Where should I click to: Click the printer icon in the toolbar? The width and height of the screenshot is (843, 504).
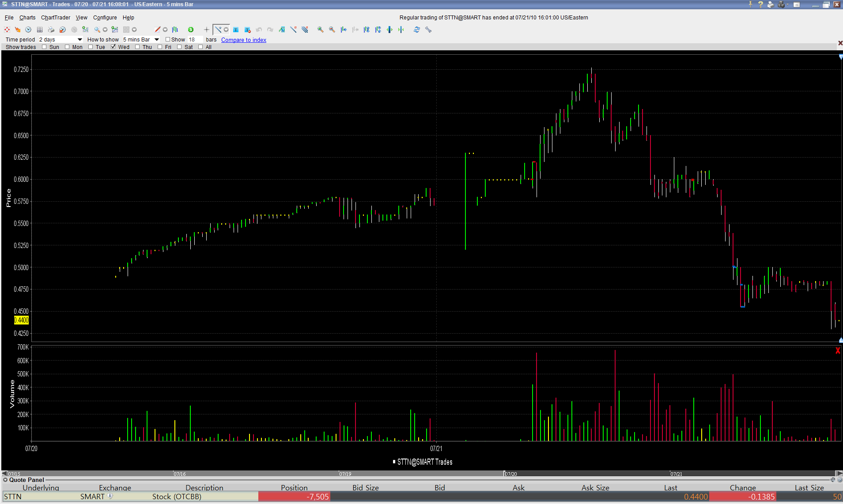[51, 30]
